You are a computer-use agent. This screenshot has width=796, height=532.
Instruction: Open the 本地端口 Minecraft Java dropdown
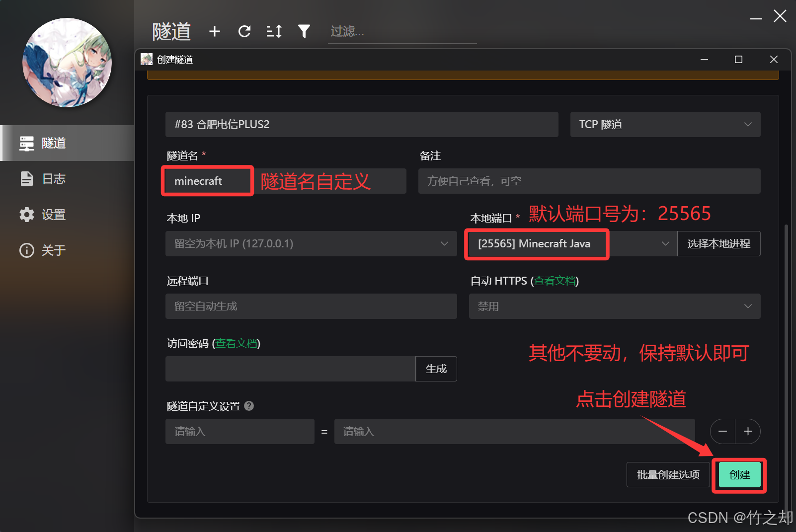573,243
